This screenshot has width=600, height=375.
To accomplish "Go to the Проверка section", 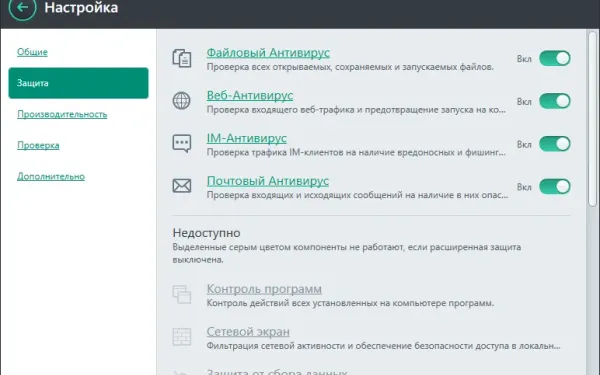I will [x=38, y=145].
